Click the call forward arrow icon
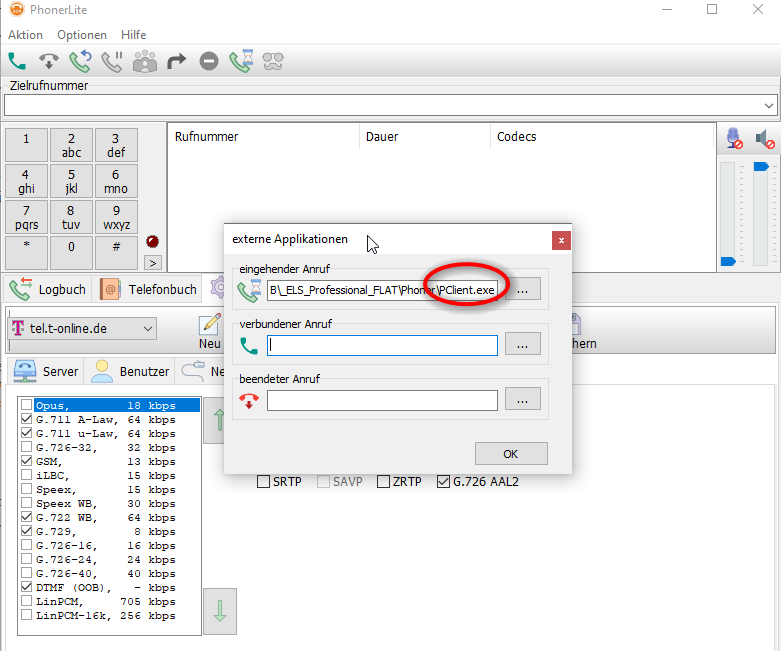The image size is (781, 651). 177,61
